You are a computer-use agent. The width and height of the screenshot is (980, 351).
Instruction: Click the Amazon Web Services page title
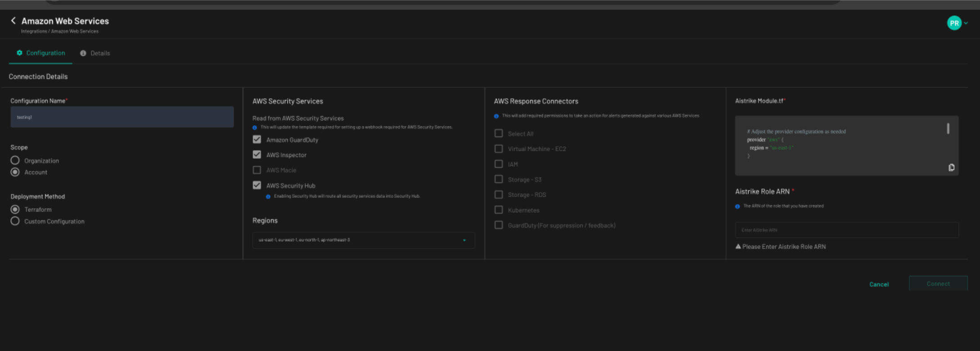pyautogui.click(x=65, y=21)
